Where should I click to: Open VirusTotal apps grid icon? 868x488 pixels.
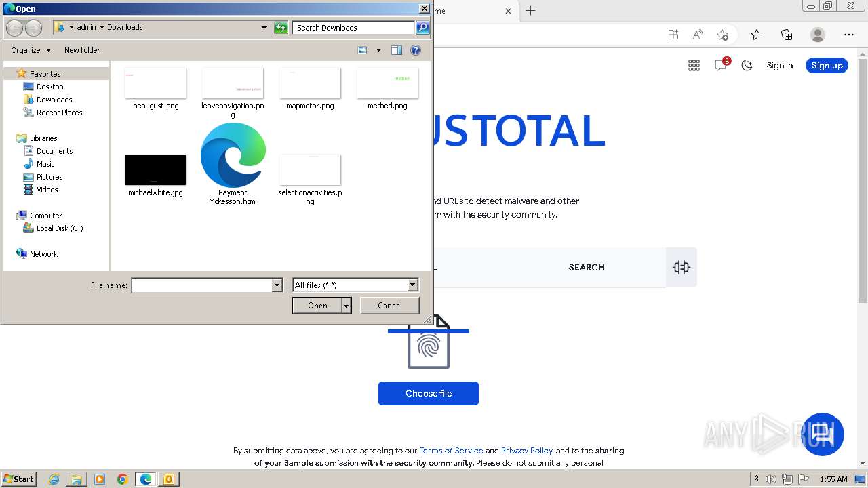pos(694,66)
